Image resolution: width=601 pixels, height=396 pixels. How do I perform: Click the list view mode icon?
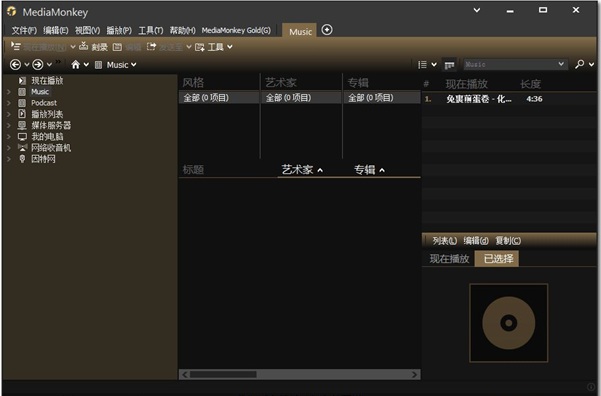(422, 64)
